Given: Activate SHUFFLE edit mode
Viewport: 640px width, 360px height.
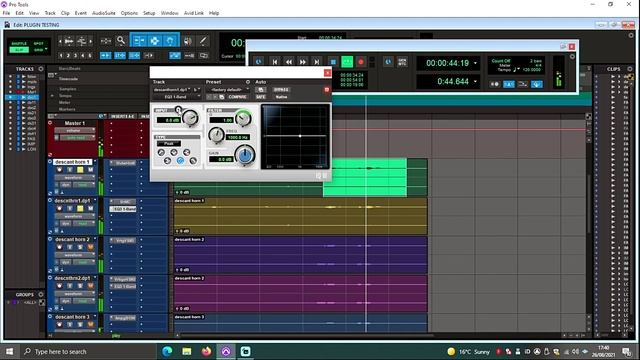Looking at the screenshot, I should [19, 43].
